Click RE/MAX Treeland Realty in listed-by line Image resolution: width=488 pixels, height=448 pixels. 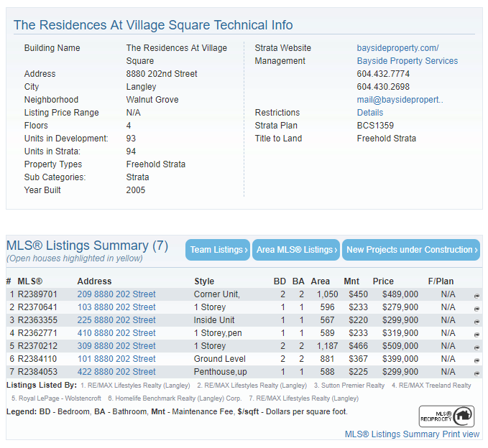pos(435,386)
